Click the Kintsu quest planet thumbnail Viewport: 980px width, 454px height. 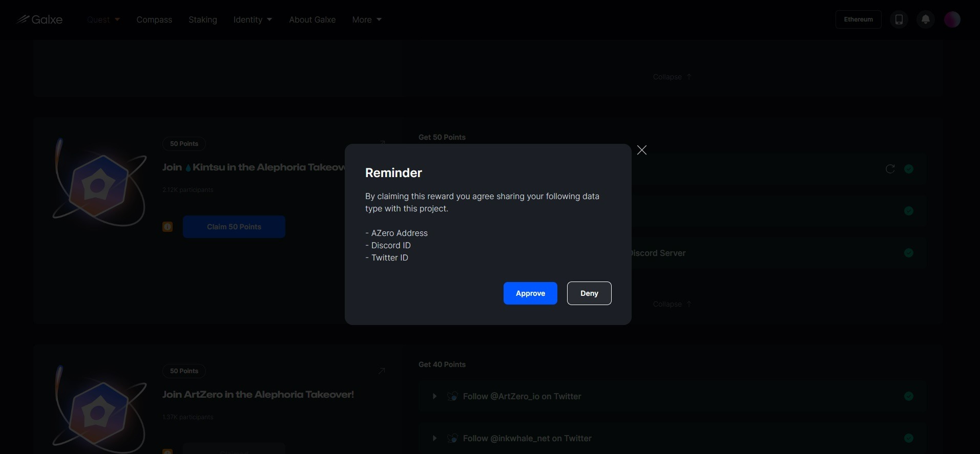[x=99, y=182]
